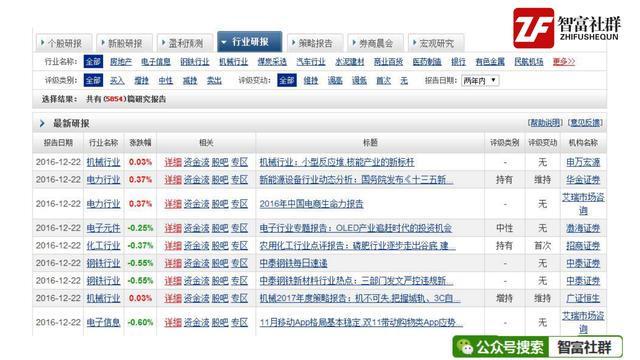Select 全部 in the 评级变动 filter
Image resolution: width=640 pixels, height=360 pixels.
pyautogui.click(x=287, y=80)
